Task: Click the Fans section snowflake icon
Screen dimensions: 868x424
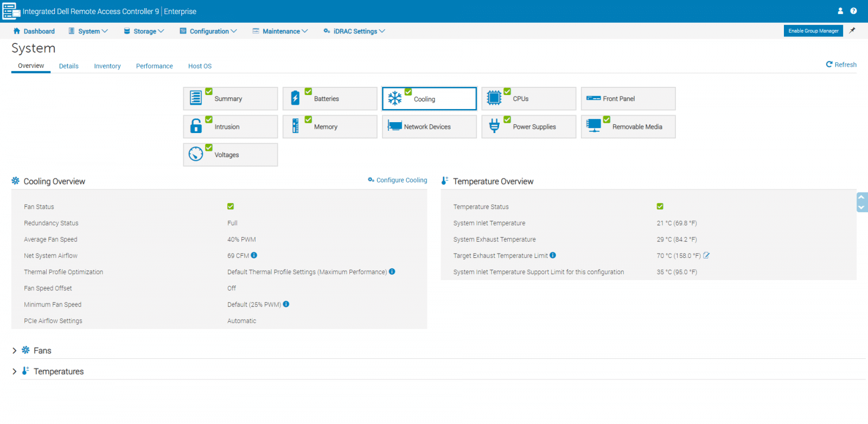Action: click(25, 350)
